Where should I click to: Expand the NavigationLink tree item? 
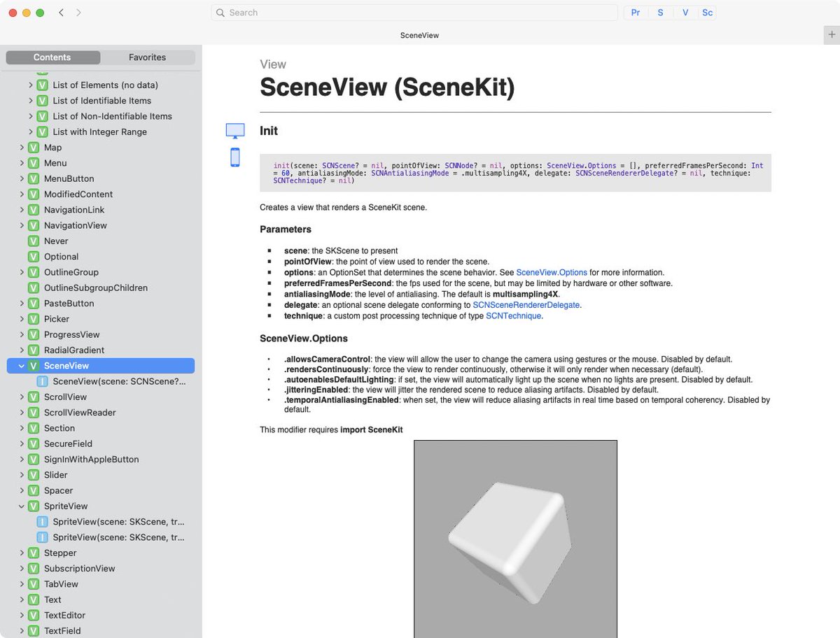pyautogui.click(x=22, y=210)
